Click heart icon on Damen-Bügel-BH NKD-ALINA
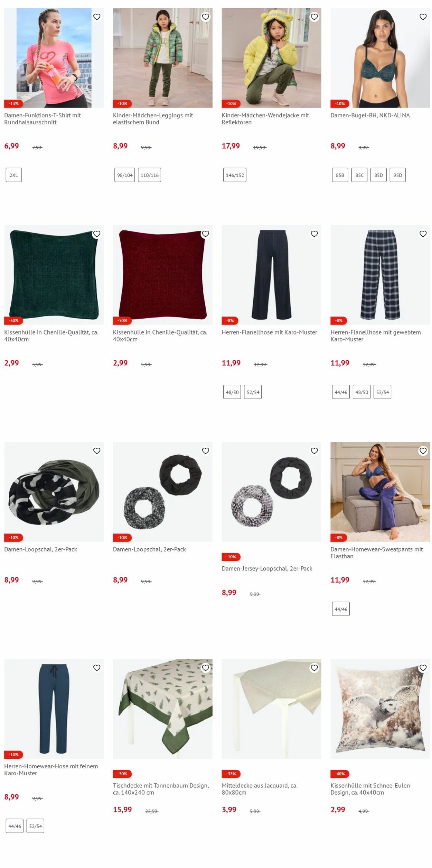The image size is (432, 868). (x=423, y=17)
